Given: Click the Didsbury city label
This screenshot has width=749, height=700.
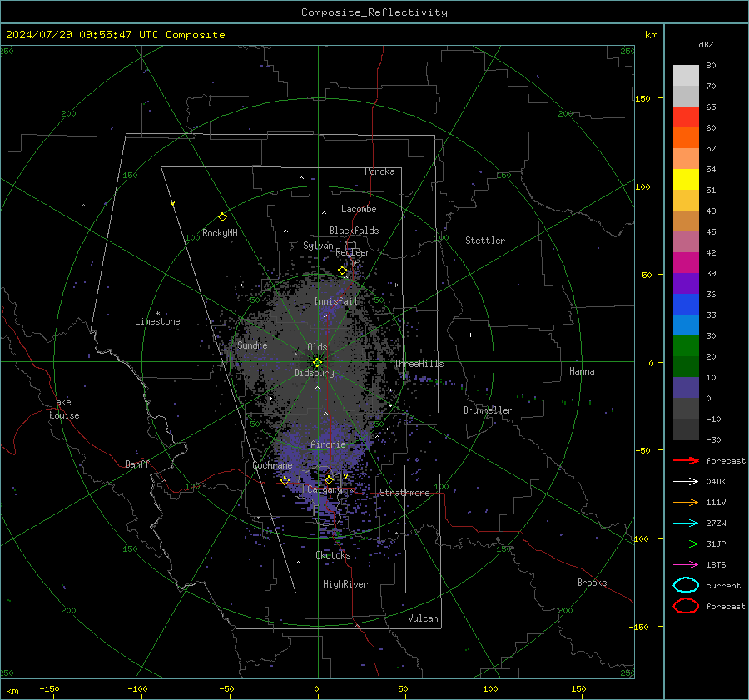Looking at the screenshot, I should point(314,373).
